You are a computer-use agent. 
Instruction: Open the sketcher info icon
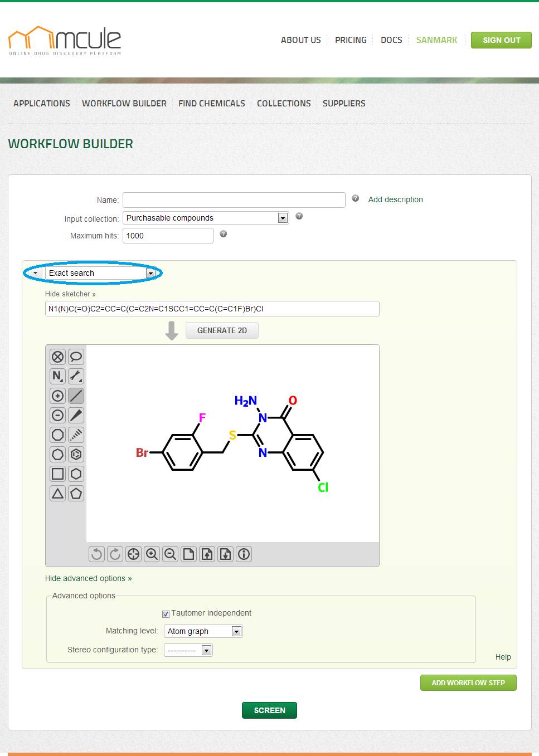244,554
